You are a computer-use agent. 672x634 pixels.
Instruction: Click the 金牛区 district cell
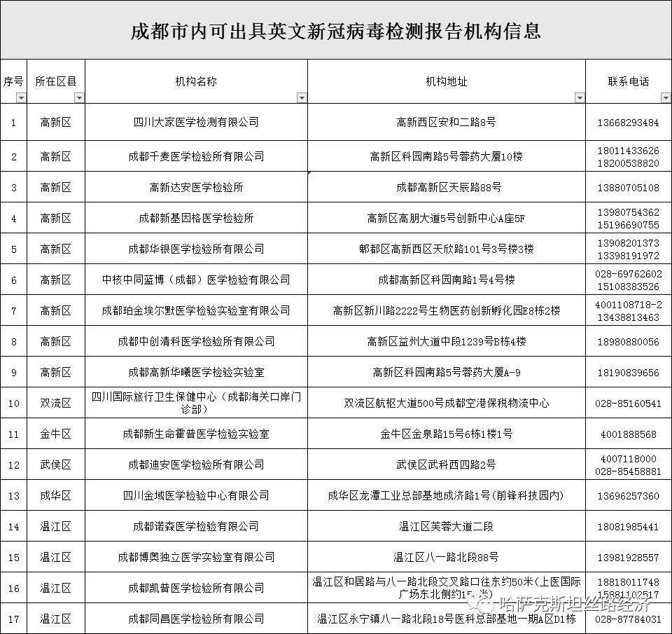pos(55,434)
